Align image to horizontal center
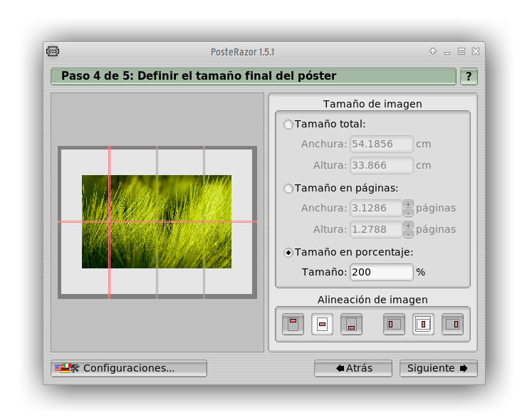The image size is (532, 420). tap(423, 324)
